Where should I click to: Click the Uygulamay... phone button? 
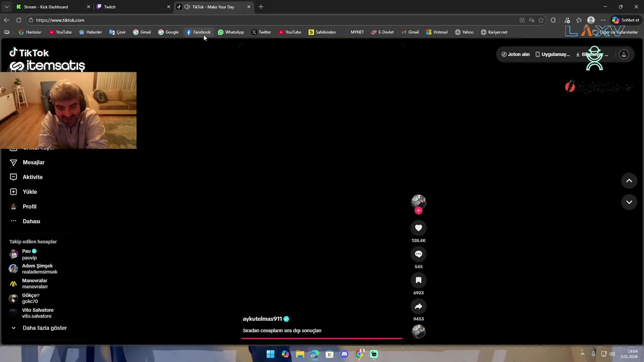552,54
